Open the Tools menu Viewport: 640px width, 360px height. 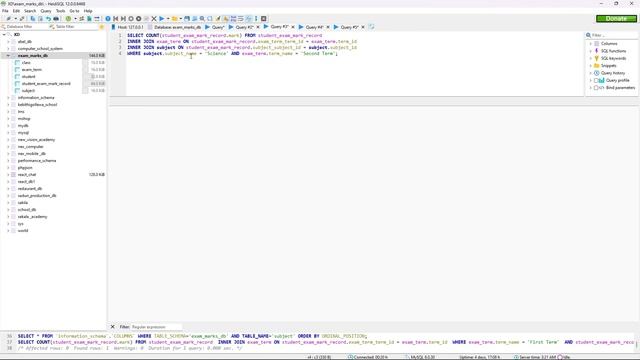pyautogui.click(x=60, y=11)
